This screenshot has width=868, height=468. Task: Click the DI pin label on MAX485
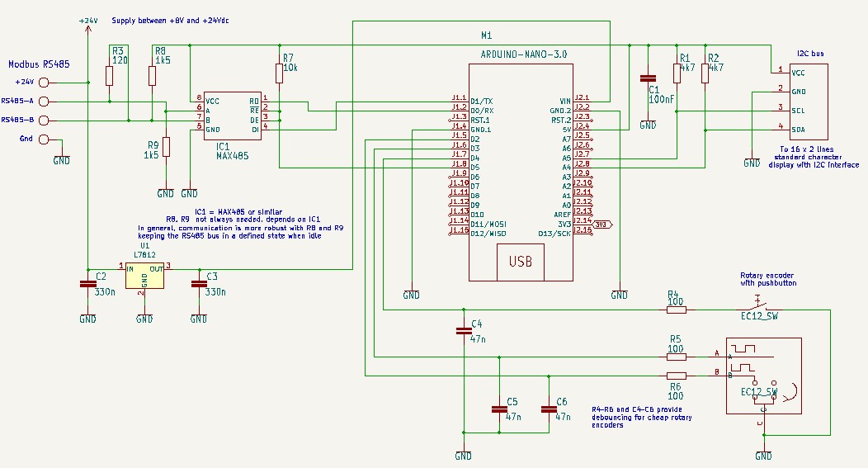tap(255, 130)
